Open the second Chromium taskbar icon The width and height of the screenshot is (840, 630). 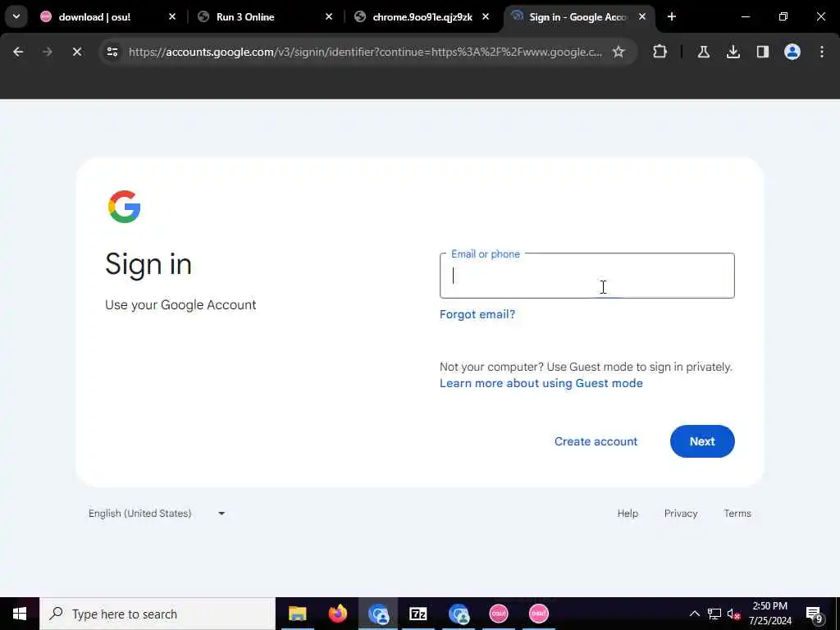[x=459, y=614]
